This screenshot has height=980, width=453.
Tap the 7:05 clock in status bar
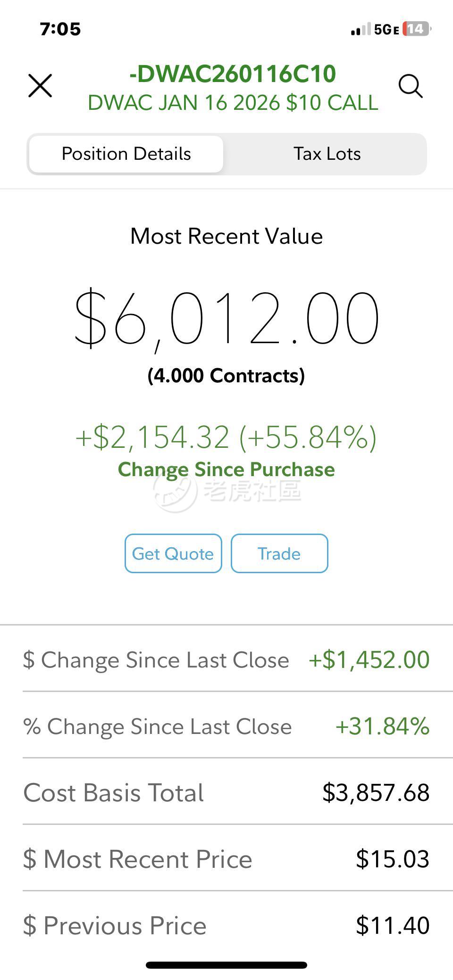click(x=60, y=29)
